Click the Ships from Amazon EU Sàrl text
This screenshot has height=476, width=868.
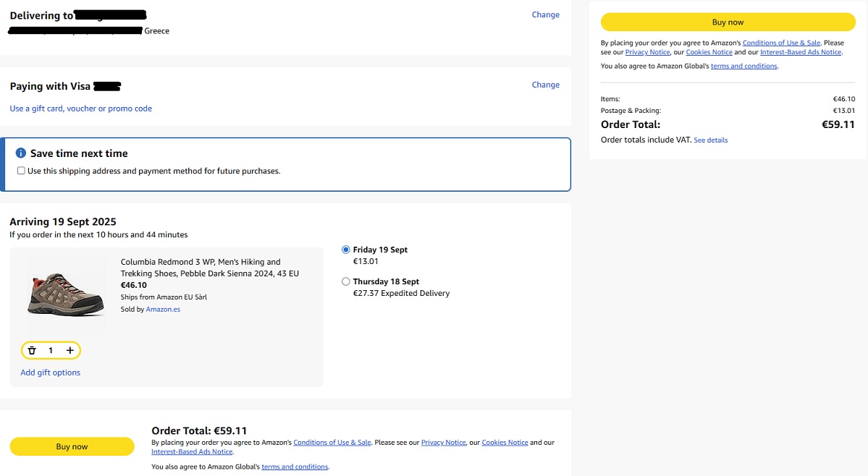click(x=164, y=297)
